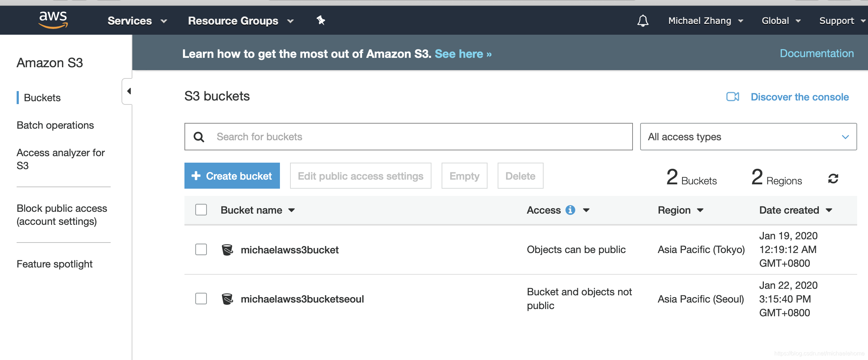
Task: Open the Support dropdown menu
Action: coord(842,21)
